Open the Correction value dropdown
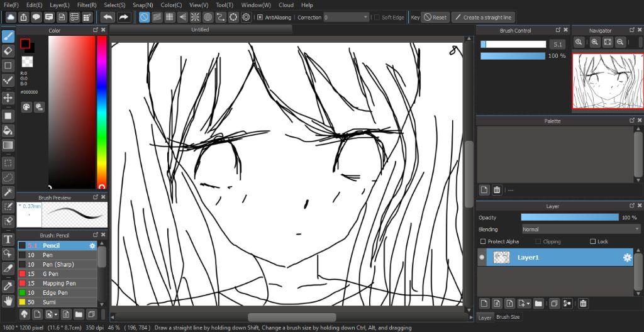644x332 pixels. [347, 18]
